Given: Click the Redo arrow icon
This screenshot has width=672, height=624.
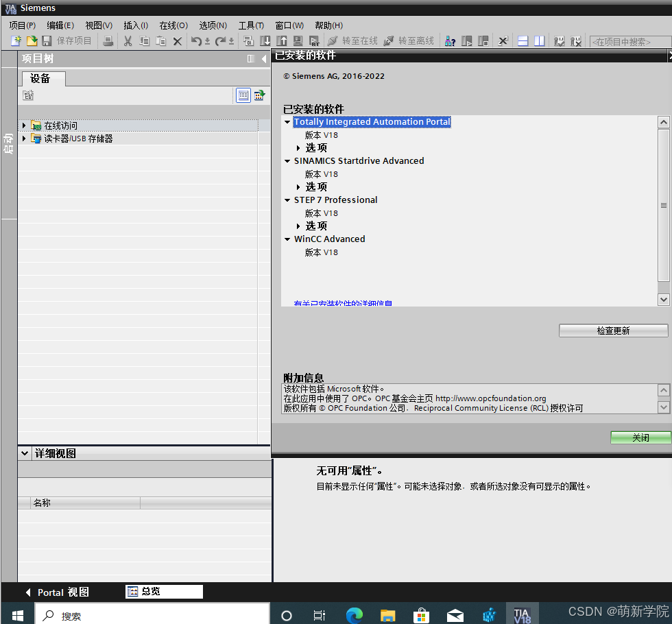Looking at the screenshot, I should pos(220,40).
